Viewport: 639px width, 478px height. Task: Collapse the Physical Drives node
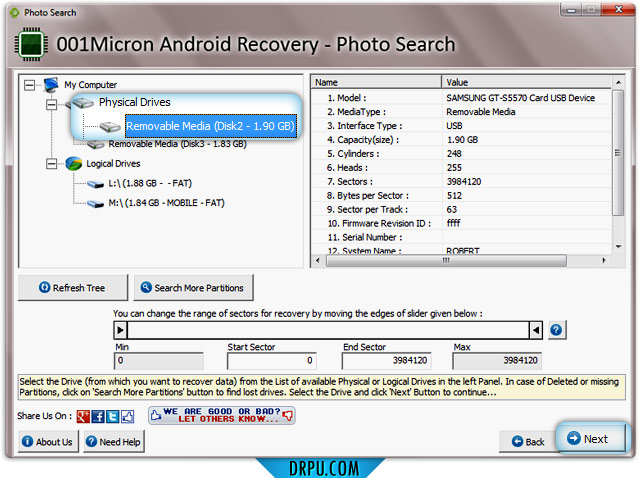point(51,105)
